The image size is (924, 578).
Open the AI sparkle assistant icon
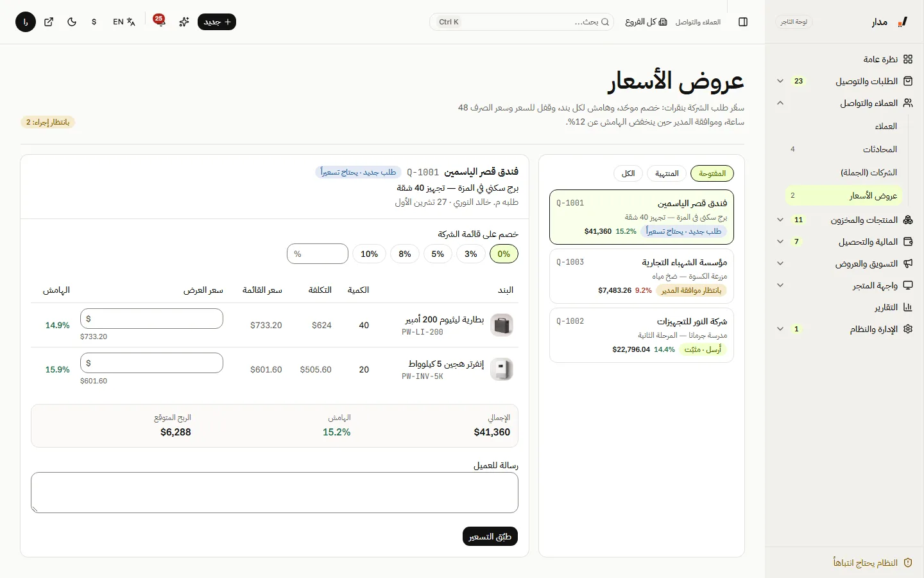184,22
